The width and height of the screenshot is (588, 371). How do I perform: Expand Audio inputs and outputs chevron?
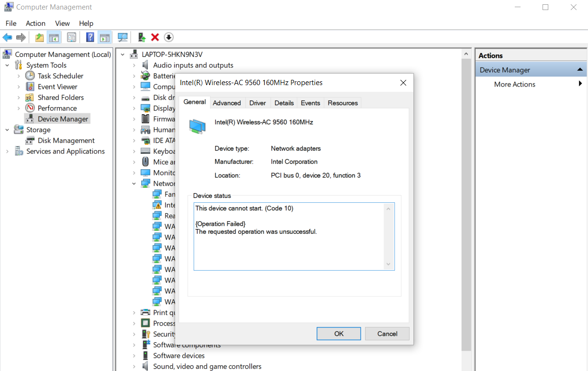click(134, 65)
